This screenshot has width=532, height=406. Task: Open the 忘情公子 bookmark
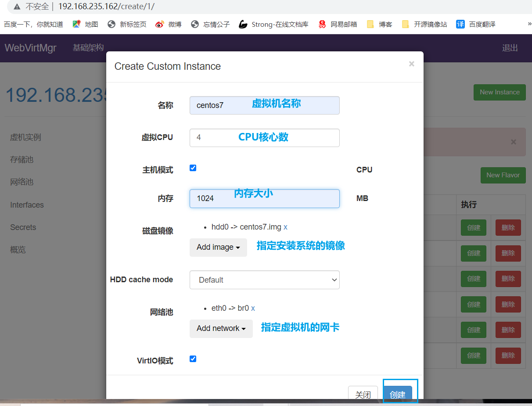(x=210, y=24)
